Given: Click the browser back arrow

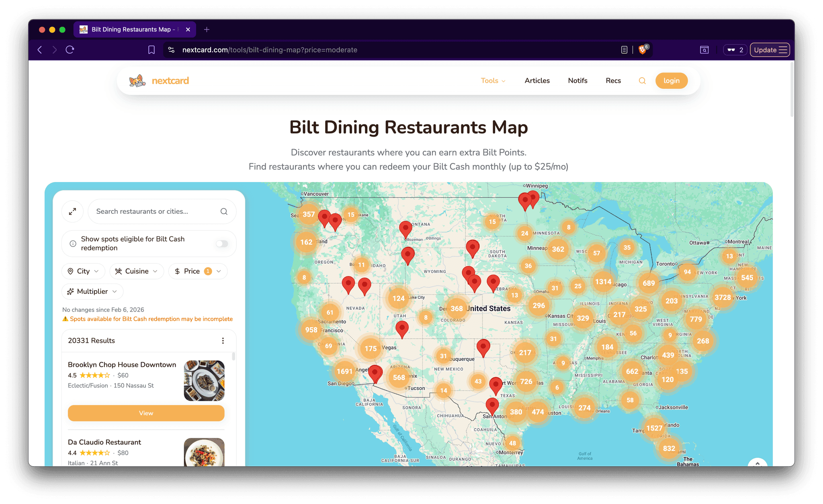Looking at the screenshot, I should click(40, 50).
